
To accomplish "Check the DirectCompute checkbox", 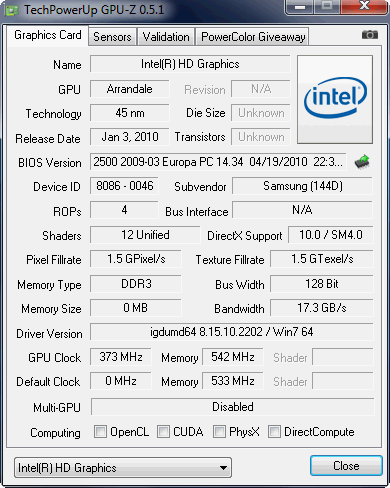I will pyautogui.click(x=274, y=432).
